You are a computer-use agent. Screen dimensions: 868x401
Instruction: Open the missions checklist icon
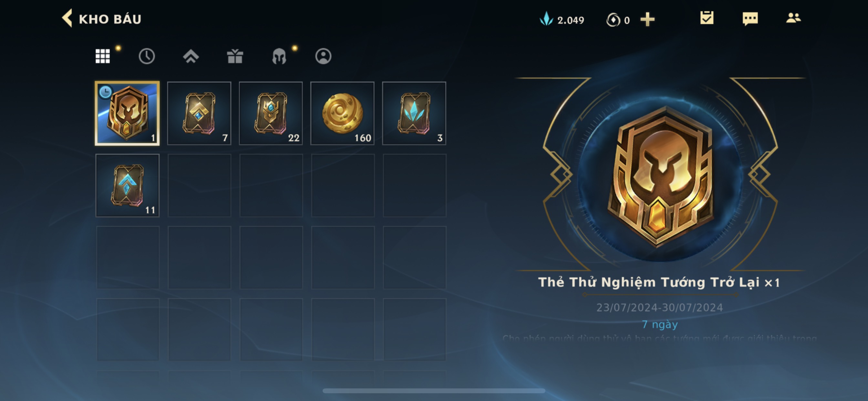pyautogui.click(x=707, y=18)
